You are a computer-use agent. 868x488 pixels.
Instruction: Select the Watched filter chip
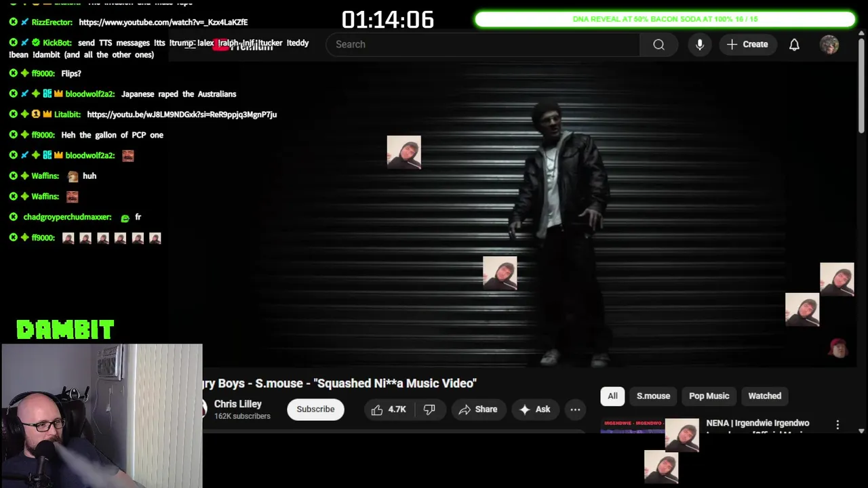click(x=764, y=396)
